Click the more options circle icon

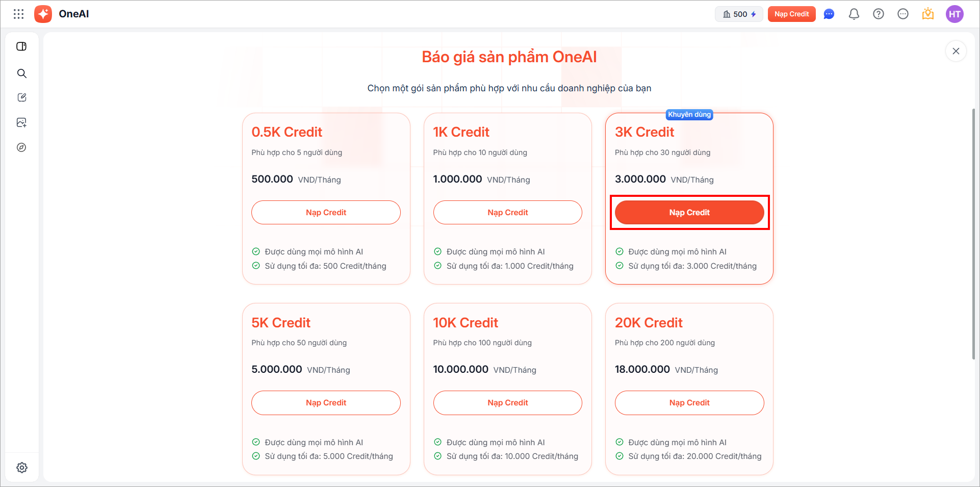coord(902,14)
